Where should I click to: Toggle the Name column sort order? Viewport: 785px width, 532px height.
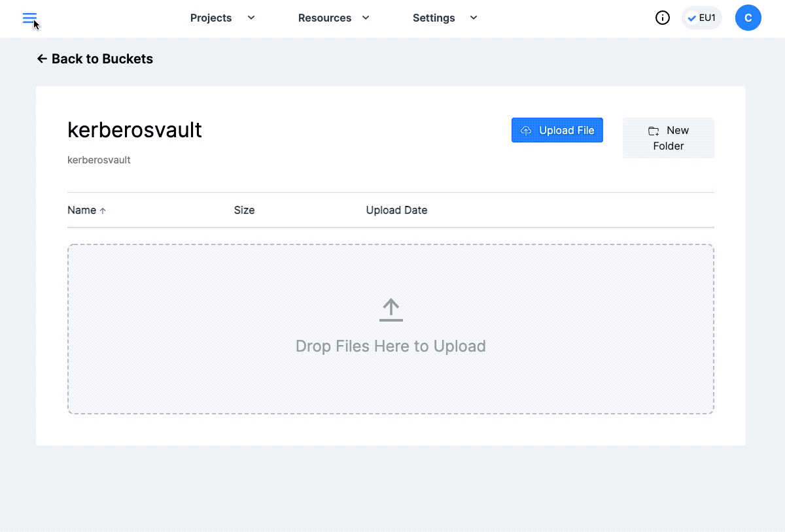click(x=86, y=210)
